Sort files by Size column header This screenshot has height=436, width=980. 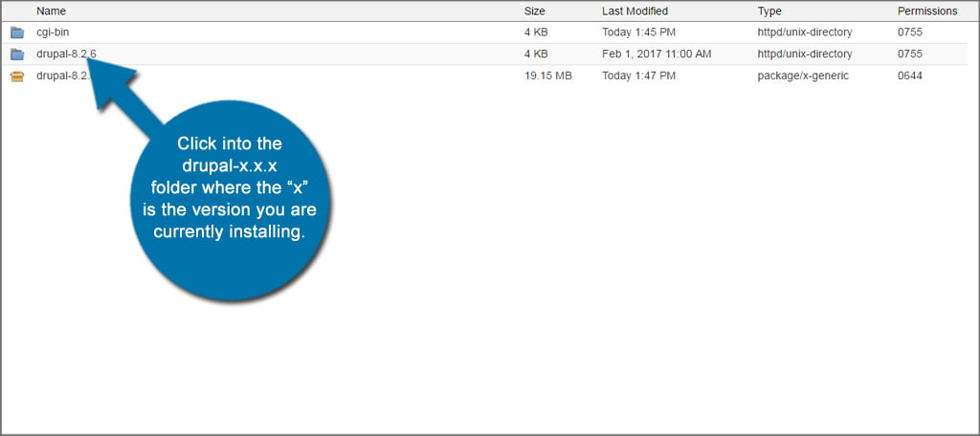coord(534,11)
